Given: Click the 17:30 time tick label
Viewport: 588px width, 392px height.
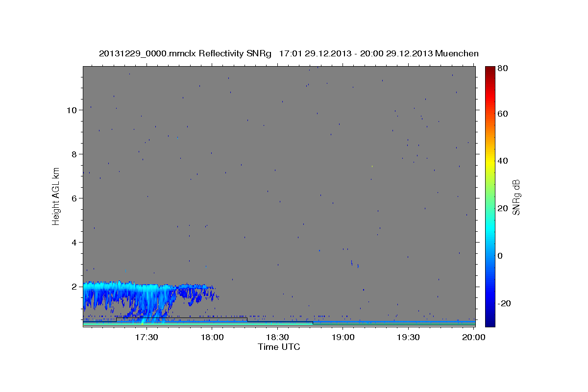Looking at the screenshot, I should [147, 337].
